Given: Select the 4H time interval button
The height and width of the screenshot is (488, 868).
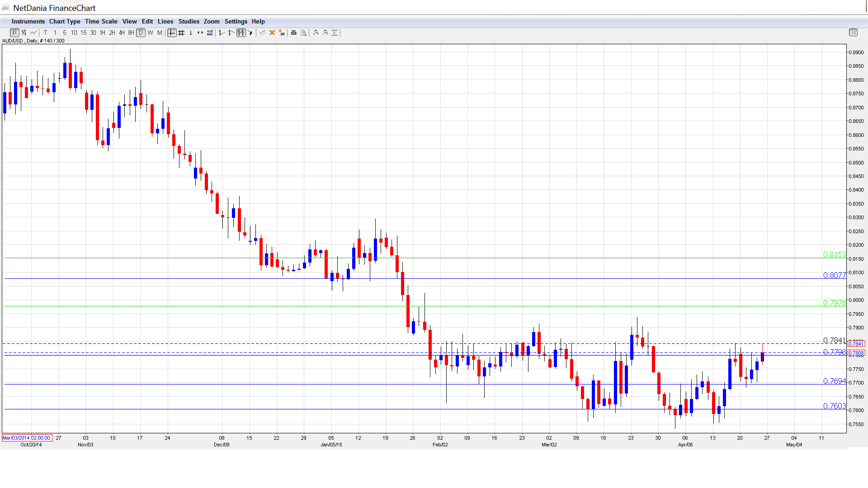Looking at the screenshot, I should click(x=122, y=33).
